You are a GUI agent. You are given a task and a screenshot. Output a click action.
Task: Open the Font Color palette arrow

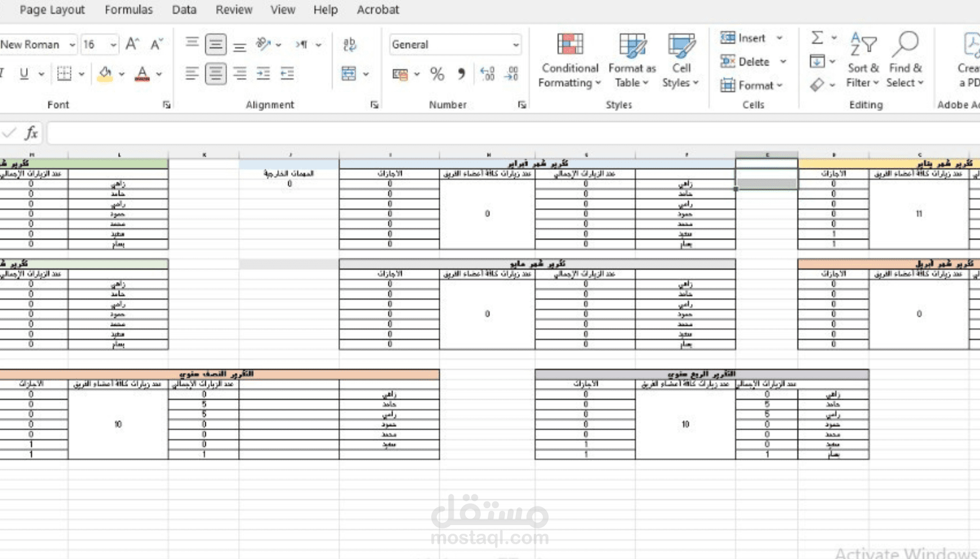point(159,74)
